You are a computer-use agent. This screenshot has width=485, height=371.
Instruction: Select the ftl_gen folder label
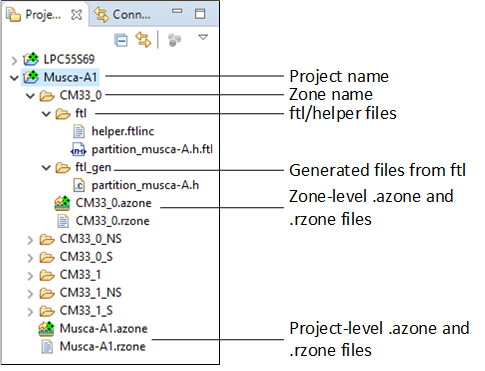coord(93,167)
